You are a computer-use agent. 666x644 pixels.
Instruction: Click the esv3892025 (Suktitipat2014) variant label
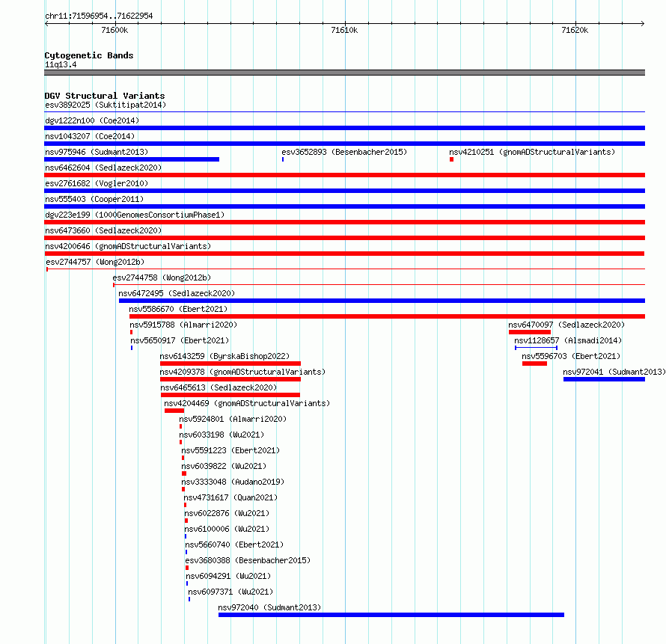[106, 105]
